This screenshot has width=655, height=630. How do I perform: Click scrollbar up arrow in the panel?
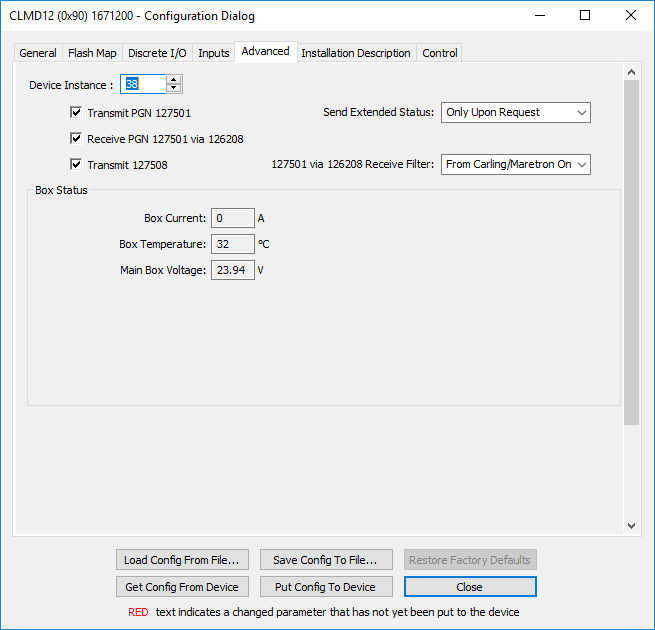tap(630, 73)
